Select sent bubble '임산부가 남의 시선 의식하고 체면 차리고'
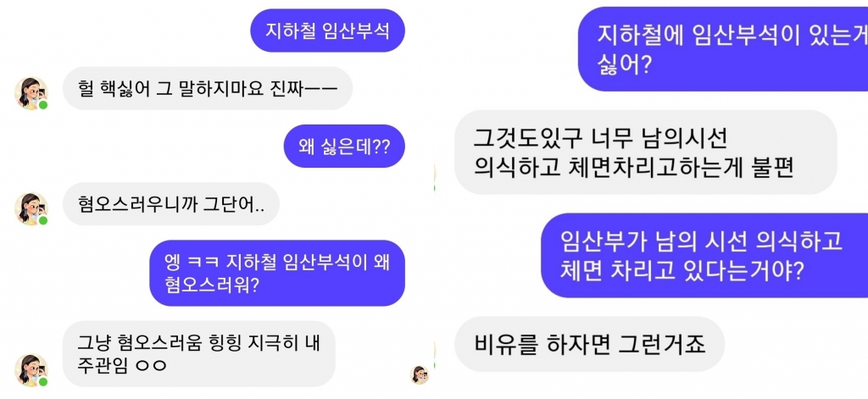The width and height of the screenshot is (868, 399). point(704,255)
